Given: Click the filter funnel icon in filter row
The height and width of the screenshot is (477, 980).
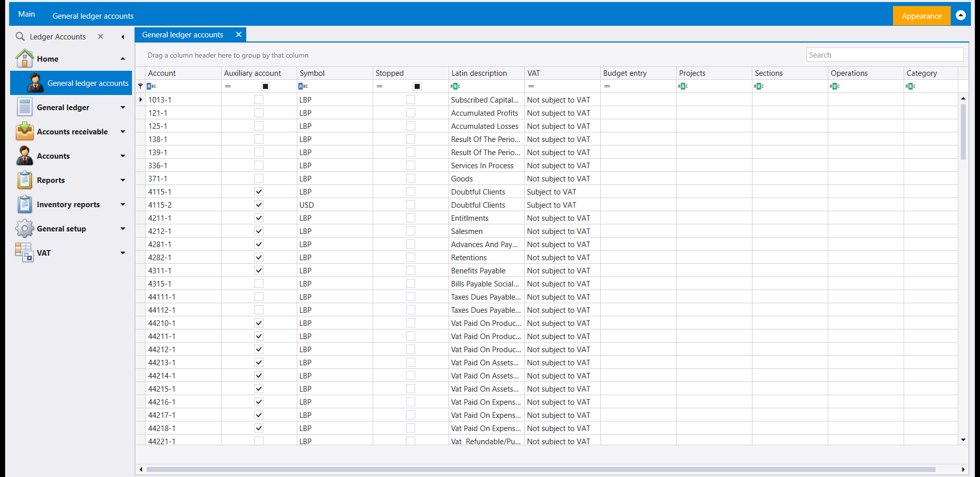Looking at the screenshot, I should pos(141,86).
